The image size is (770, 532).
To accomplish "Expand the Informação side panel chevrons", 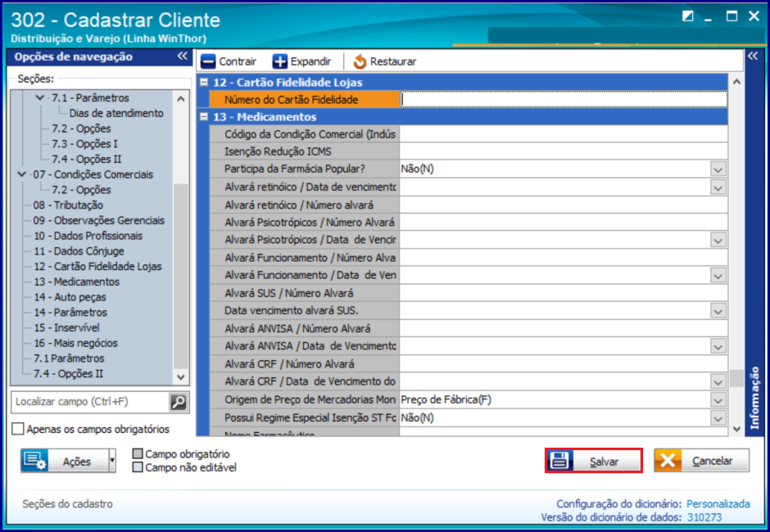I will 753,56.
